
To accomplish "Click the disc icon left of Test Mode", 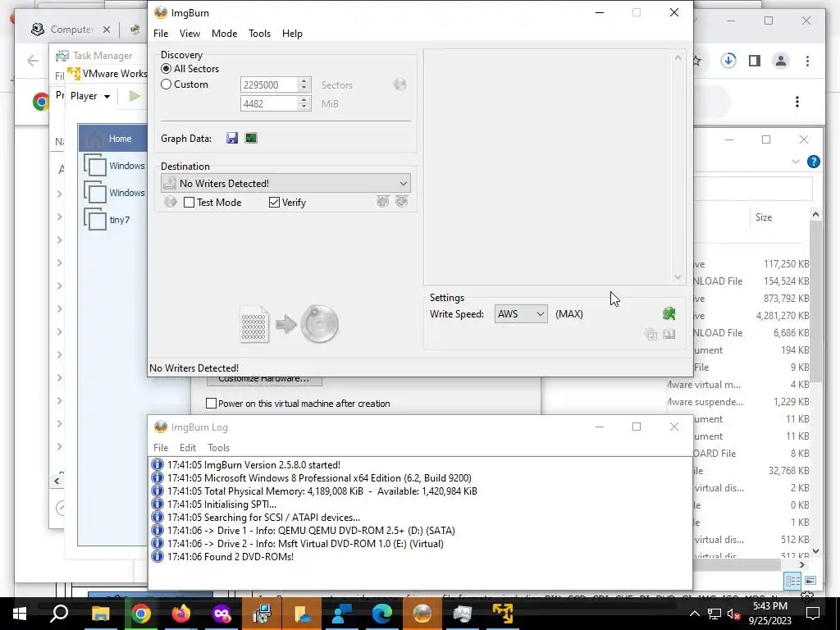I will [171, 202].
